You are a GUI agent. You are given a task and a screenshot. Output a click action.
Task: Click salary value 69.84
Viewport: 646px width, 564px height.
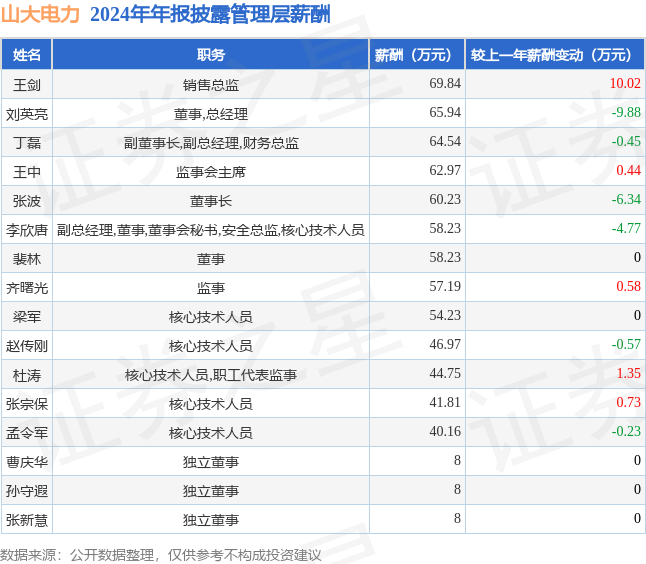445,83
